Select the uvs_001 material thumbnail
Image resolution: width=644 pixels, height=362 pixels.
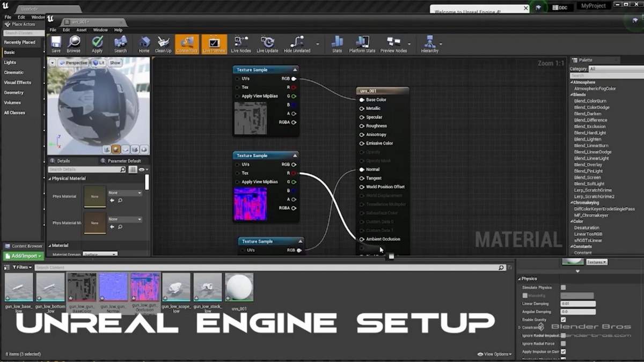[239, 287]
